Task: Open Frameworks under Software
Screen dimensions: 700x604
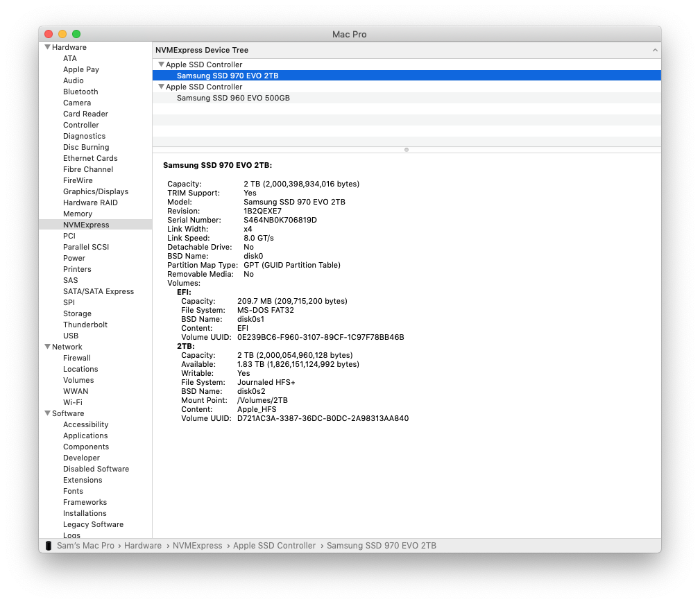Action: (85, 502)
